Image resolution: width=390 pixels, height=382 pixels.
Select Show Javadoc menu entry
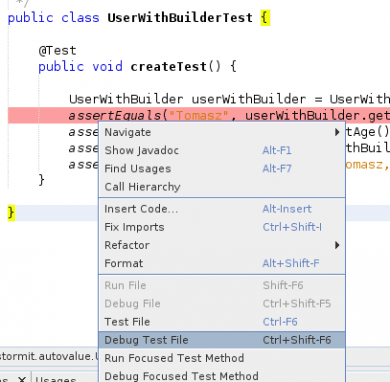(x=222, y=150)
